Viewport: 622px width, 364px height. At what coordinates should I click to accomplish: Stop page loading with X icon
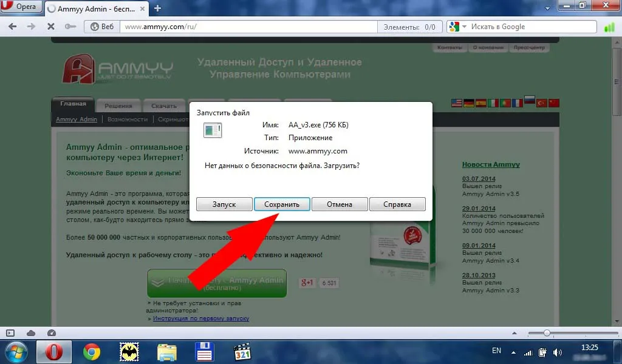51,27
